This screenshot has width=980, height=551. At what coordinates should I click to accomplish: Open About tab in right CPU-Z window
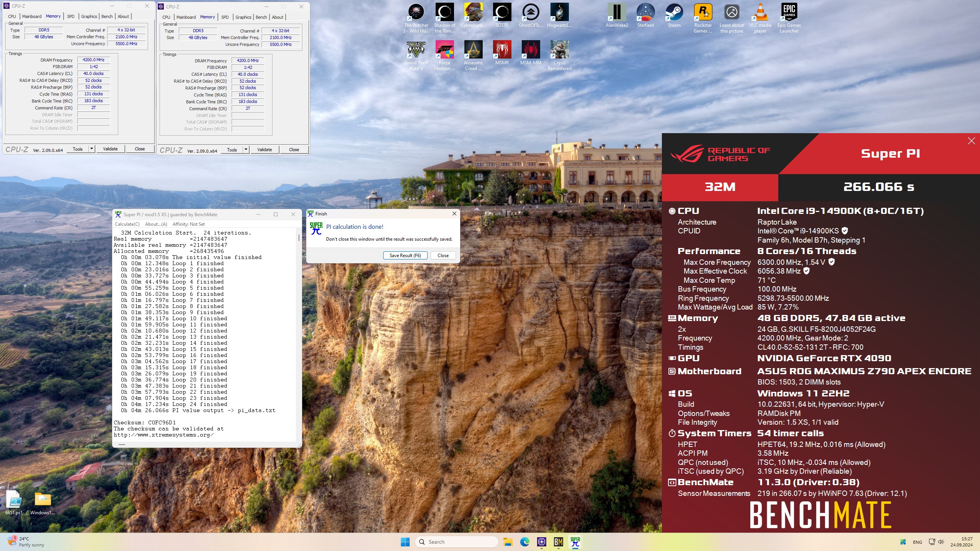(x=278, y=17)
